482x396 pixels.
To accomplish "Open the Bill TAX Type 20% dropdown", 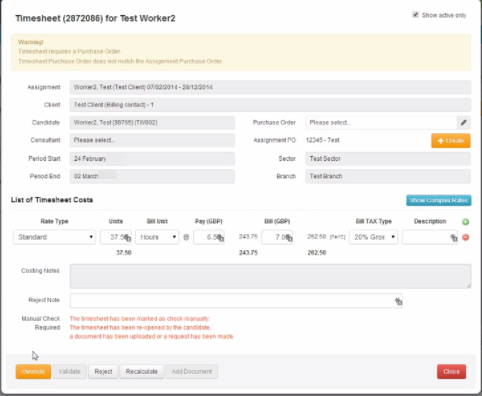I will [x=373, y=237].
